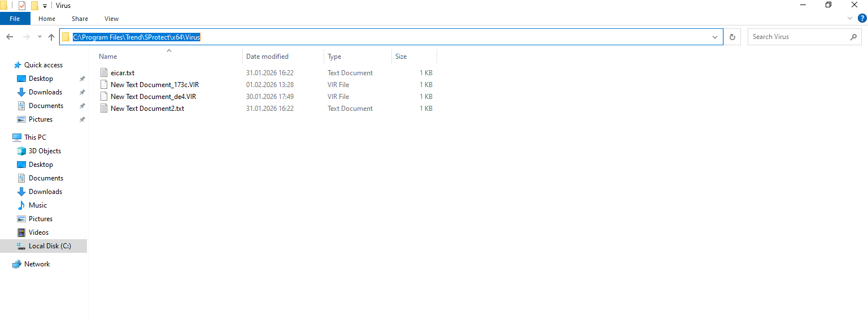Open Downloads under Quick access
868x319 pixels.
(x=45, y=92)
